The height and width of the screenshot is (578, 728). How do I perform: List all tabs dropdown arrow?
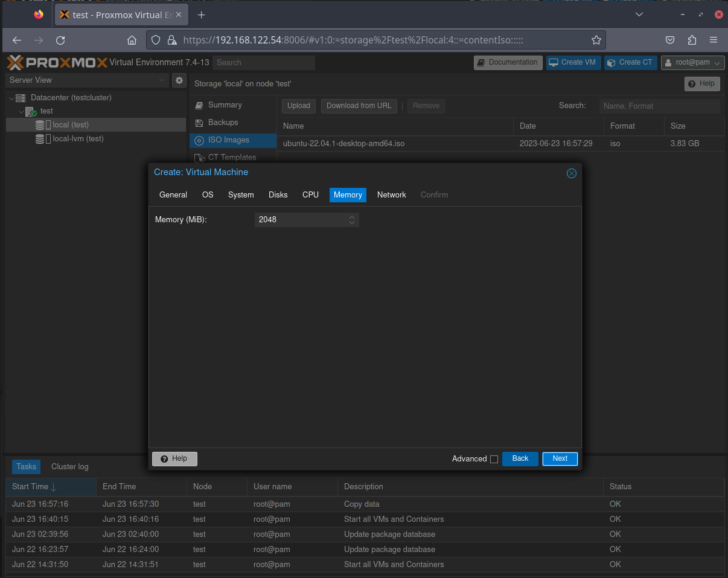[639, 14]
